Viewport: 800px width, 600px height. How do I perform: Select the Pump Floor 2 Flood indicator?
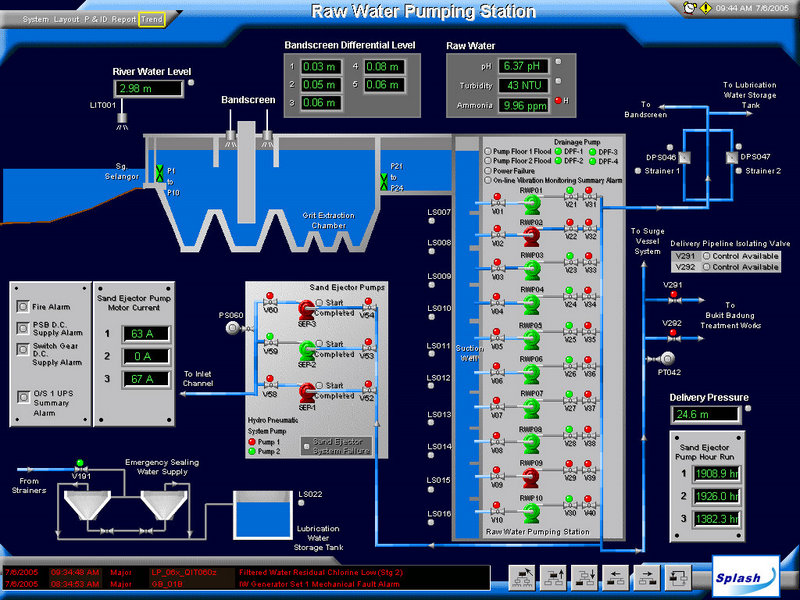[x=488, y=161]
